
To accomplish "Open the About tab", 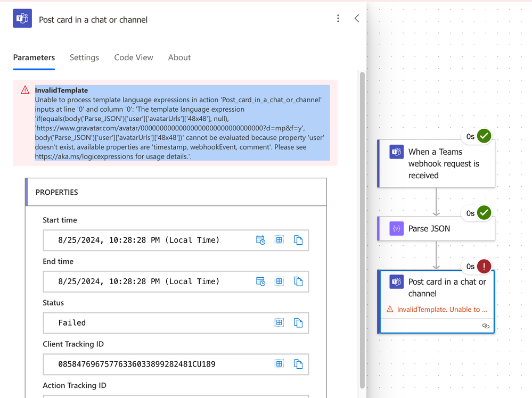I will tap(179, 57).
